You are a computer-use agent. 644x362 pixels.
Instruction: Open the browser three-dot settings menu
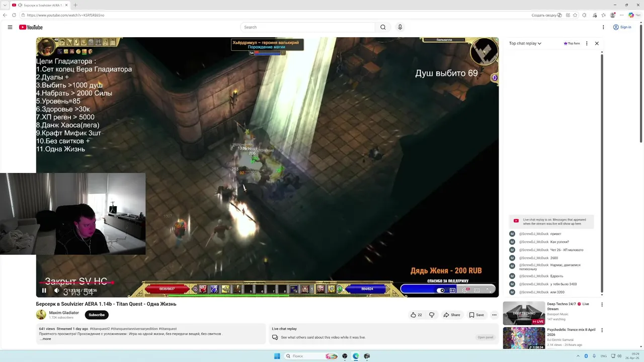(622, 15)
